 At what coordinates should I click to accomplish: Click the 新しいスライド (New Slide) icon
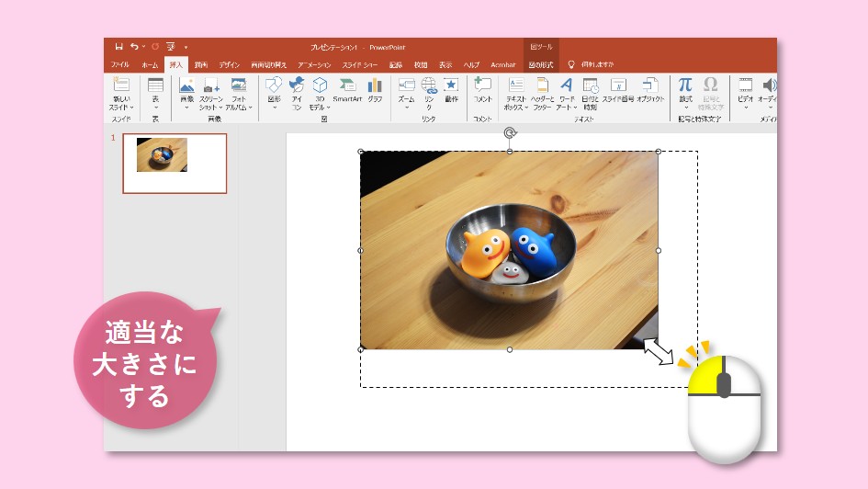tap(121, 85)
